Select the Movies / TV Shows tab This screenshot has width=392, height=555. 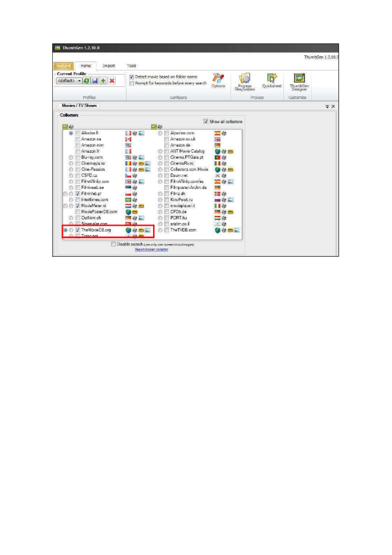(79, 106)
